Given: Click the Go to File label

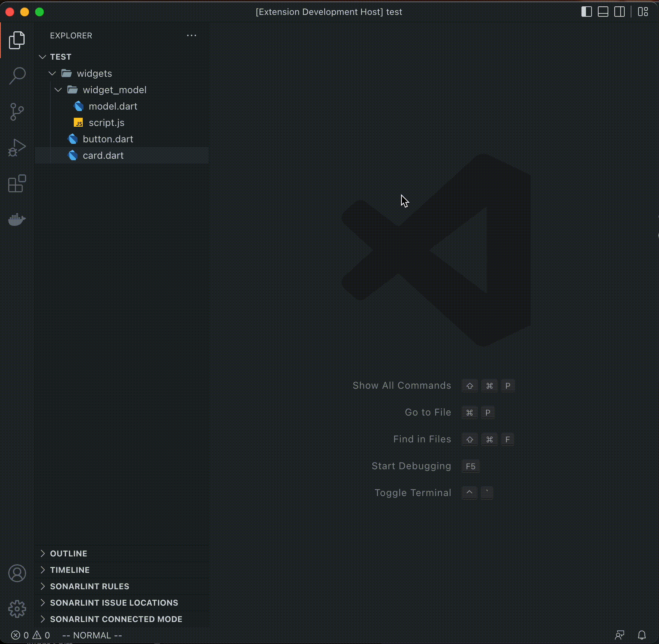Looking at the screenshot, I should click(428, 412).
